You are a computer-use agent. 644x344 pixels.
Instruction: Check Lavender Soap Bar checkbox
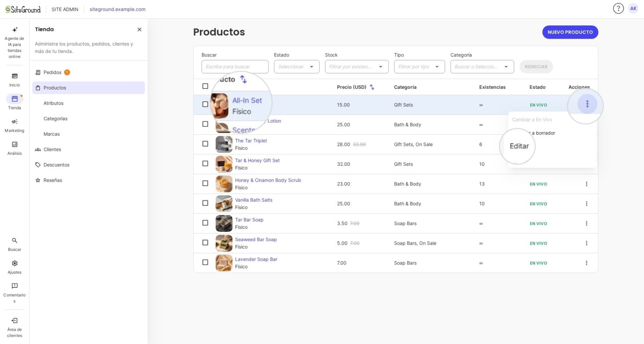click(x=205, y=262)
